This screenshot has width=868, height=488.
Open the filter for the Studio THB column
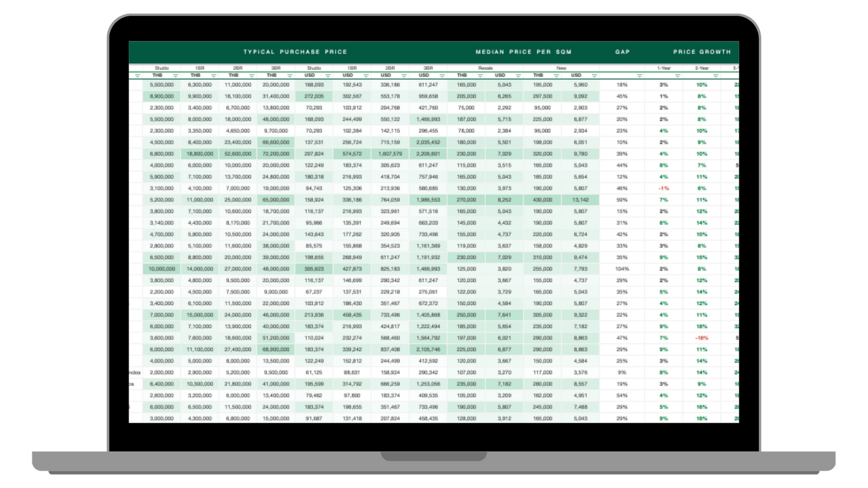pyautogui.click(x=176, y=76)
